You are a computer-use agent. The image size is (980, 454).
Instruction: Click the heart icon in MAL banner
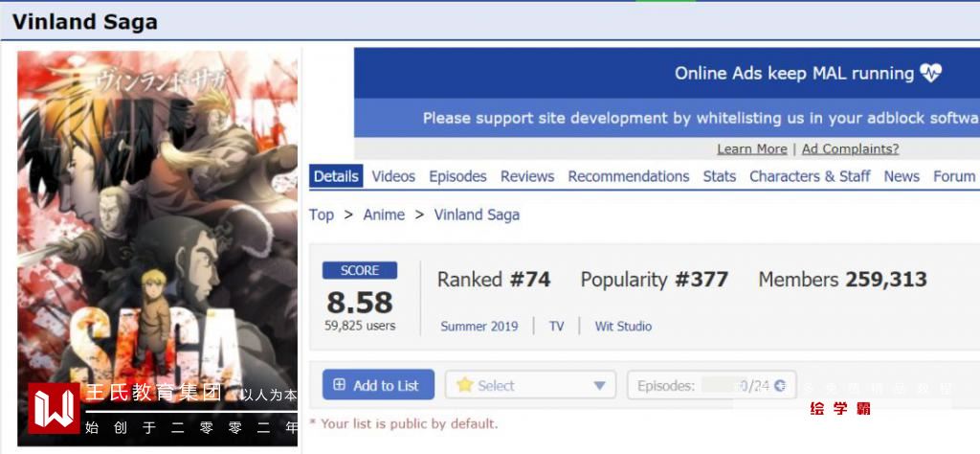coord(930,74)
